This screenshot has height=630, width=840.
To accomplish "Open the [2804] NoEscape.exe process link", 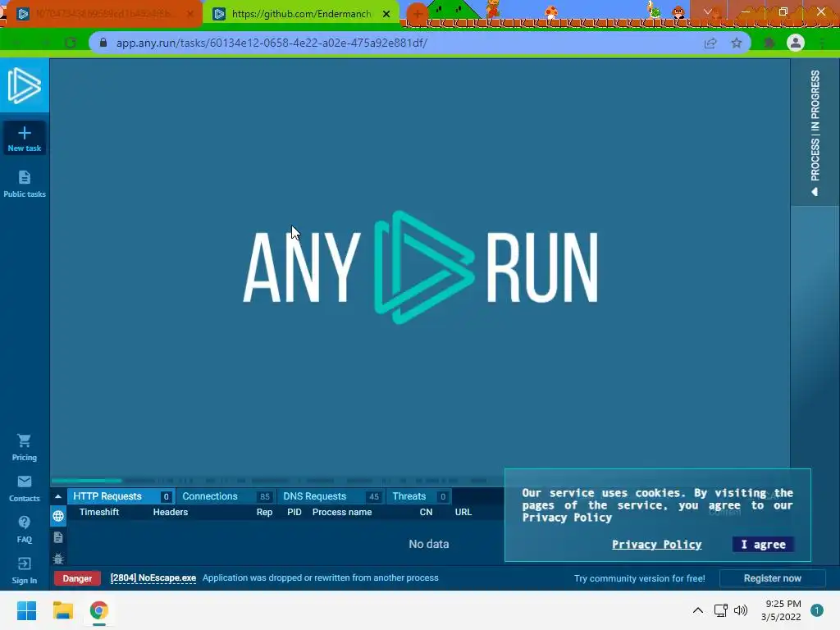I will [153, 578].
